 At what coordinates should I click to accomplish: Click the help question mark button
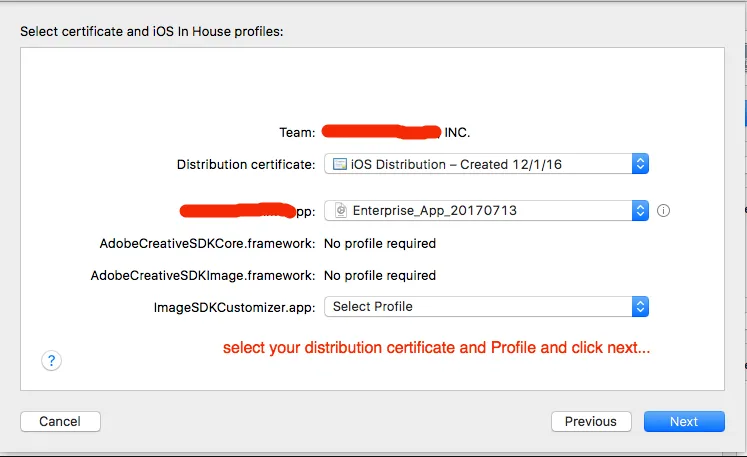[52, 361]
